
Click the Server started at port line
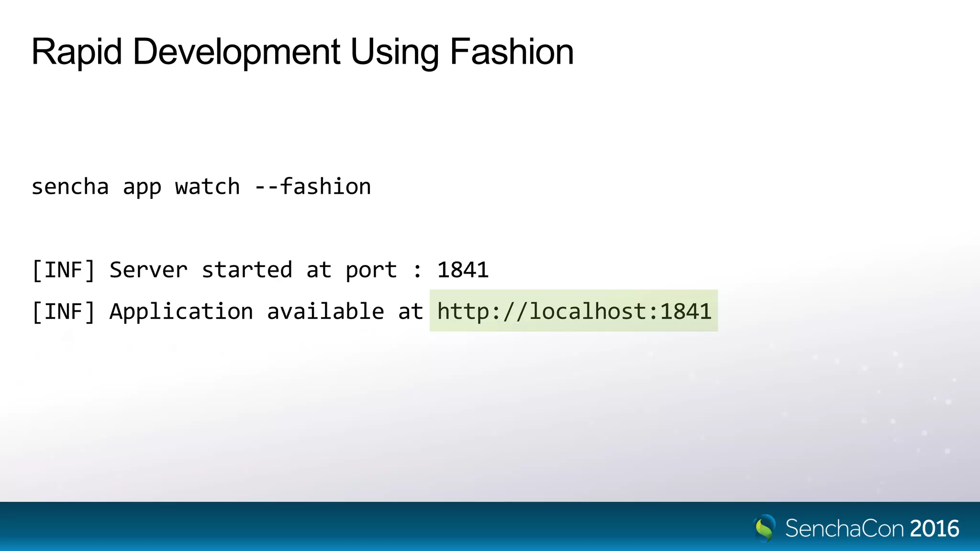260,270
